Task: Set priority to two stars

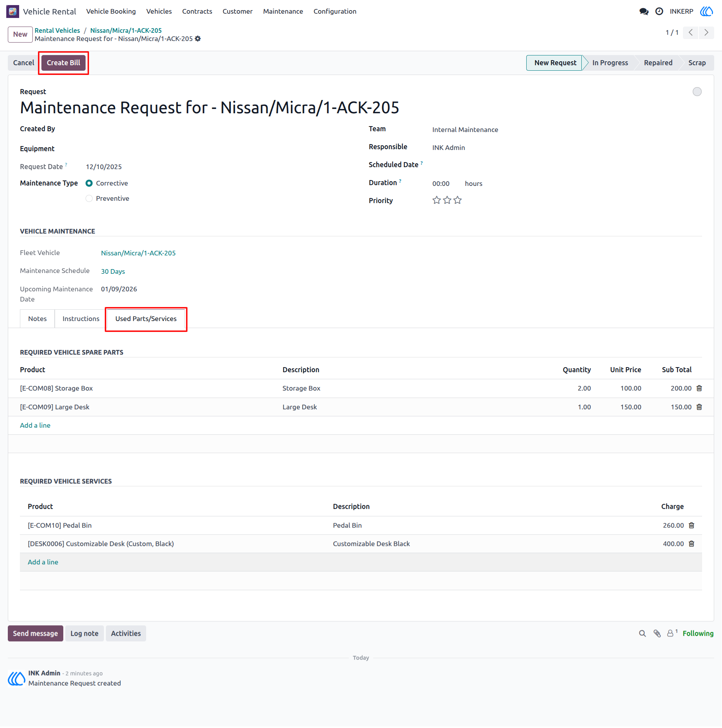Action: pos(447,200)
